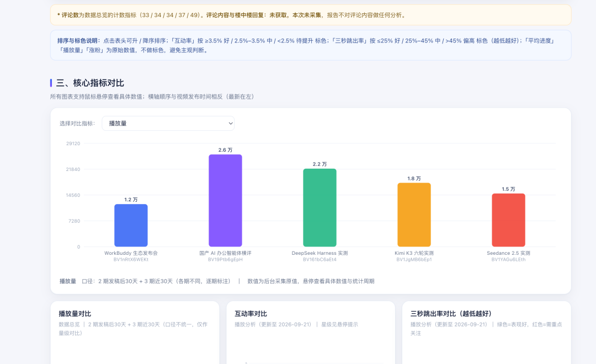Click the 三秒跳出率对比（越低越好）card title
The height and width of the screenshot is (364, 596).
(x=451, y=314)
